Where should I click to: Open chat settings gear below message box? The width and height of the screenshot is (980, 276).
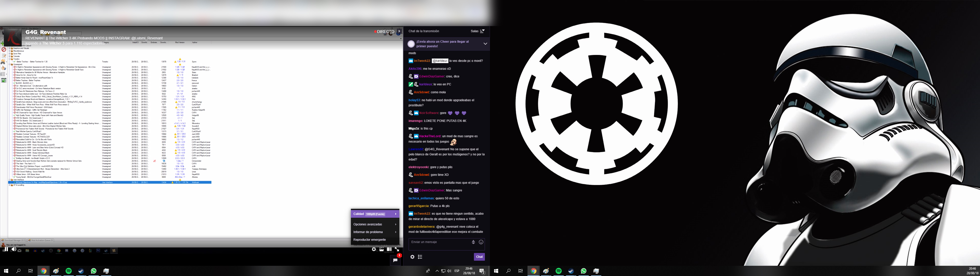click(x=412, y=257)
